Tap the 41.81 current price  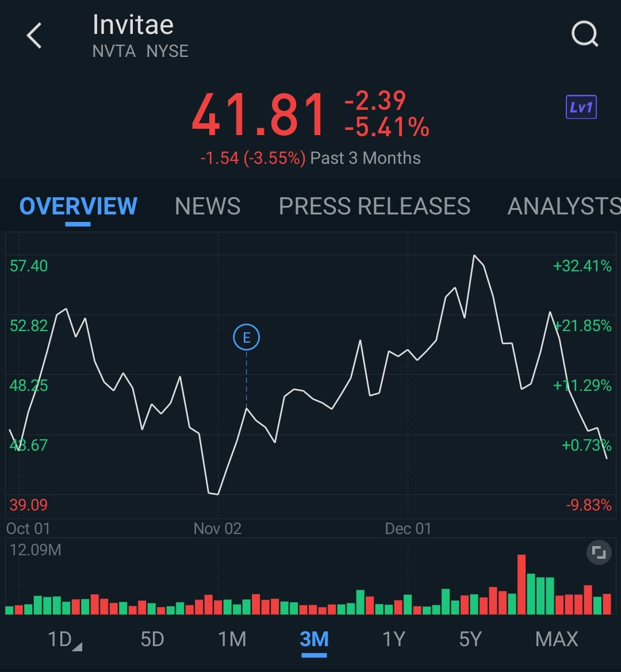click(x=258, y=115)
